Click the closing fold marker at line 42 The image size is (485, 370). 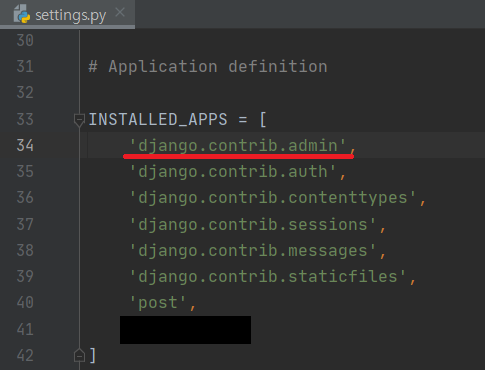[x=79, y=355]
